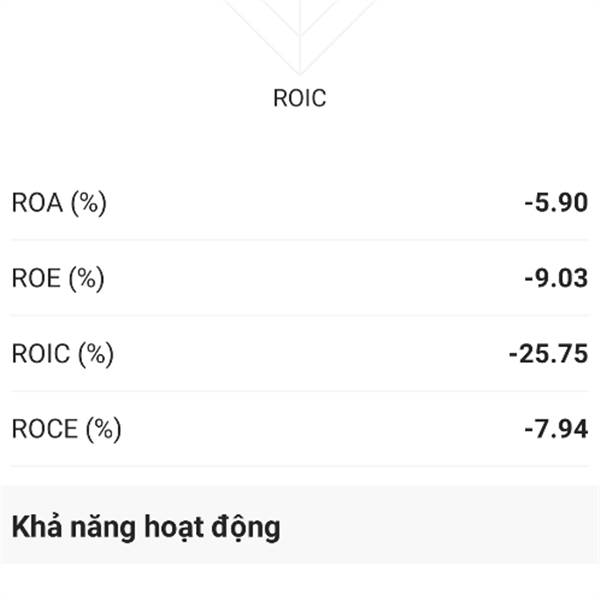Tap the radar chart right diagonal gridline
600x600 pixels.
click(x=338, y=36)
